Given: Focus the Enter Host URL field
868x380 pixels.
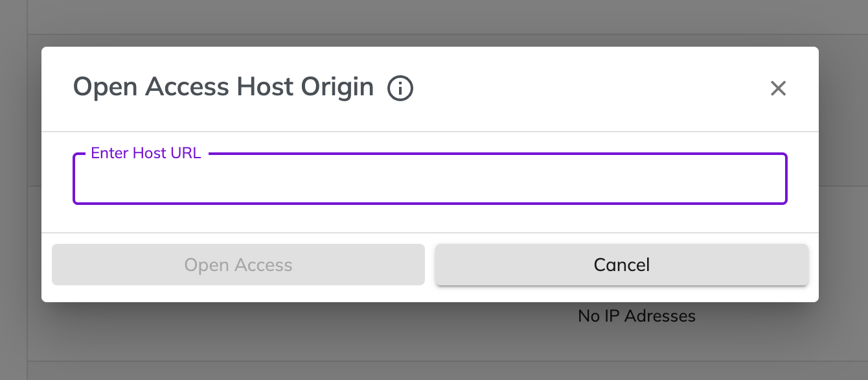Looking at the screenshot, I should click(x=430, y=179).
